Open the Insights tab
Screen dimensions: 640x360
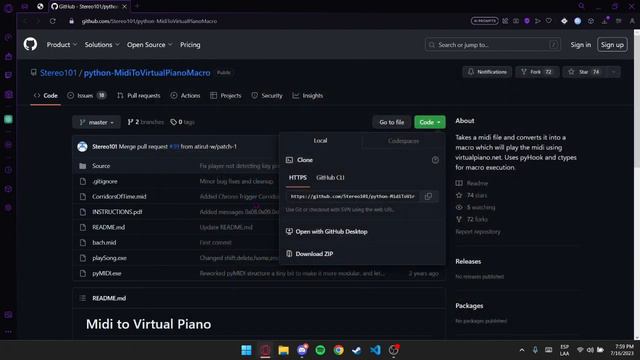(x=308, y=96)
